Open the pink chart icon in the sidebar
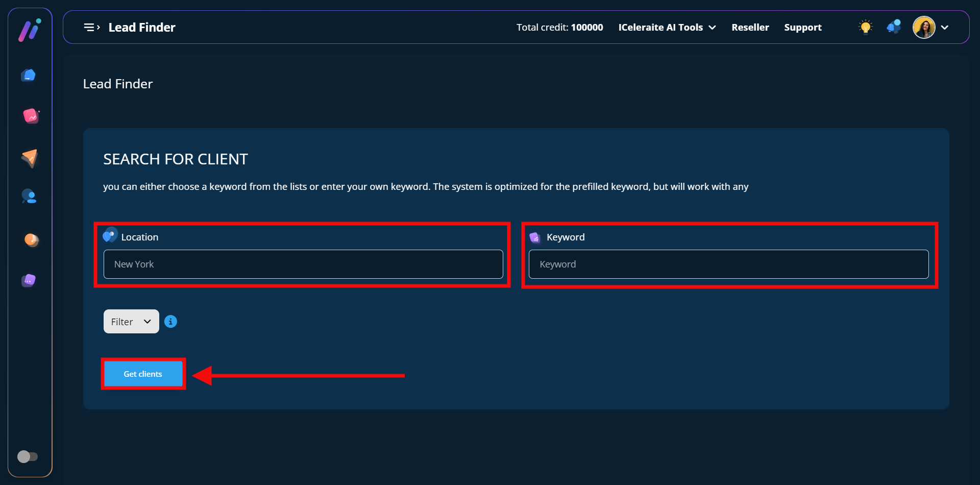The width and height of the screenshot is (980, 485). tap(31, 116)
